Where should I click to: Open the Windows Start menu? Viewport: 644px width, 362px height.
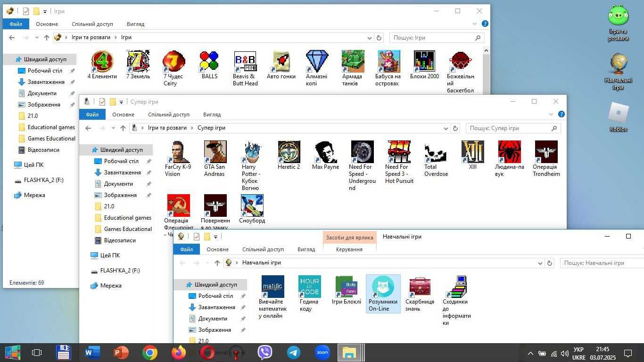13,353
